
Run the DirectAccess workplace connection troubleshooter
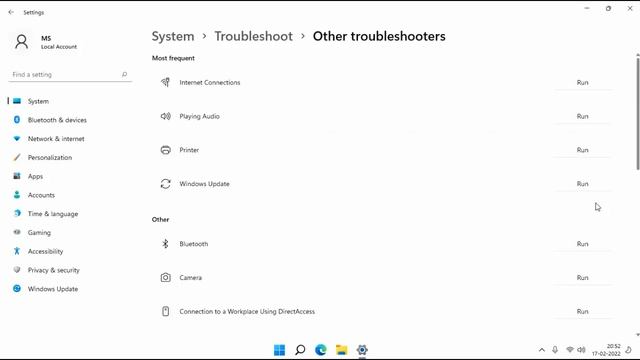pyautogui.click(x=582, y=311)
